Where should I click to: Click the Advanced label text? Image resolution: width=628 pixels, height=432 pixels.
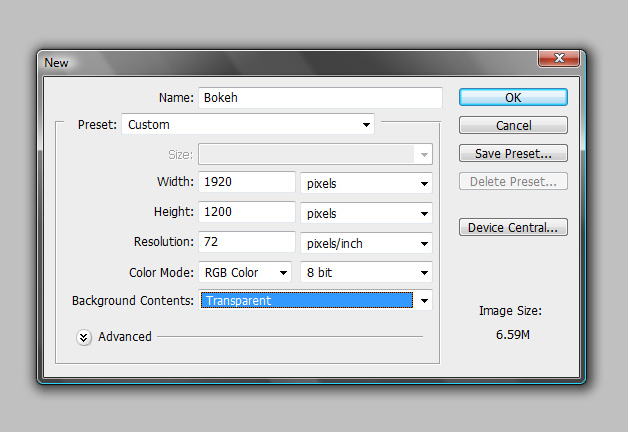click(x=125, y=337)
